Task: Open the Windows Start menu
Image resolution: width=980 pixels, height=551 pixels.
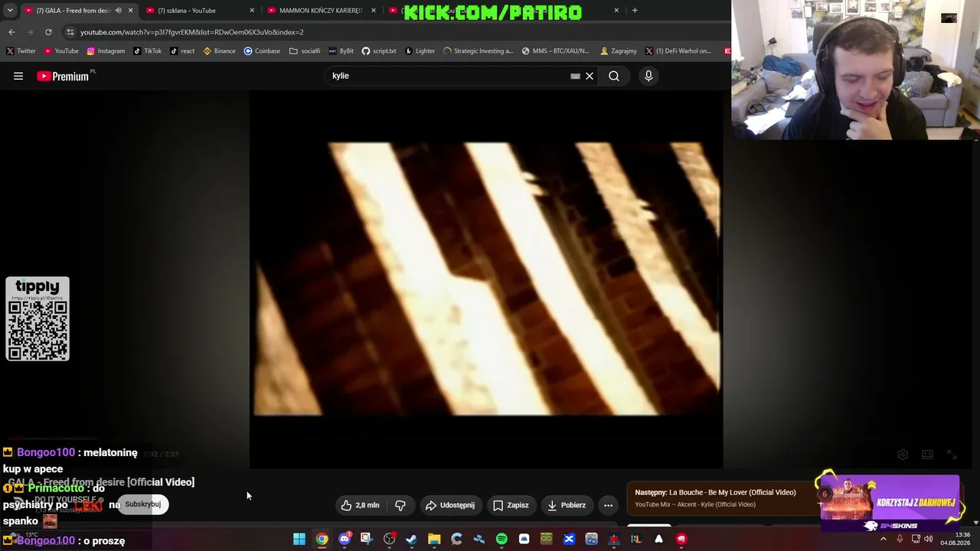Action: (299, 539)
